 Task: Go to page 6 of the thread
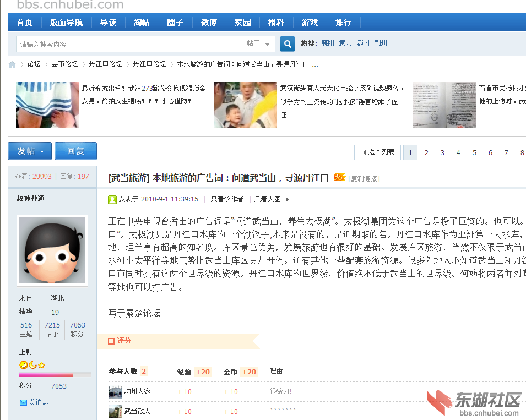[490, 153]
